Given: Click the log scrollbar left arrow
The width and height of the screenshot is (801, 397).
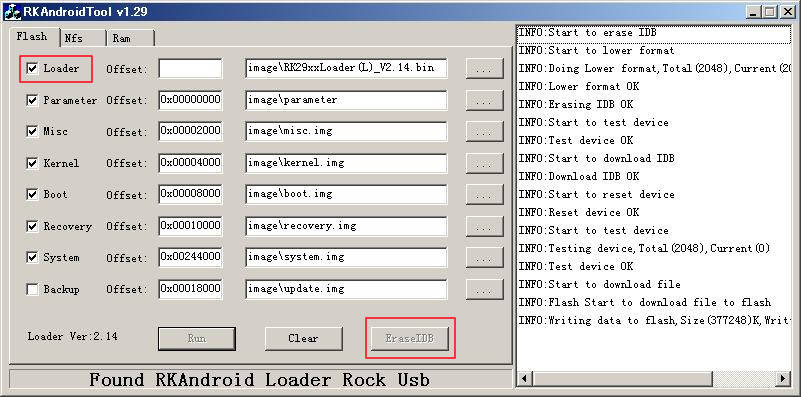Looking at the screenshot, I should tap(525, 379).
